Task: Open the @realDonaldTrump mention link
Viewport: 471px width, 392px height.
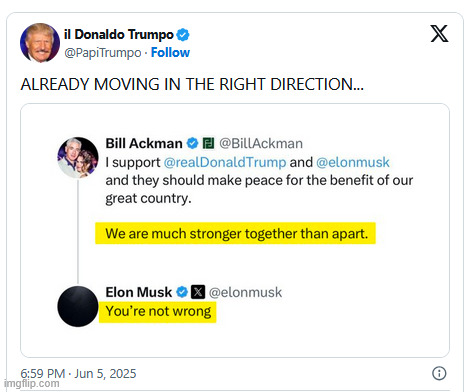Action: (x=225, y=162)
